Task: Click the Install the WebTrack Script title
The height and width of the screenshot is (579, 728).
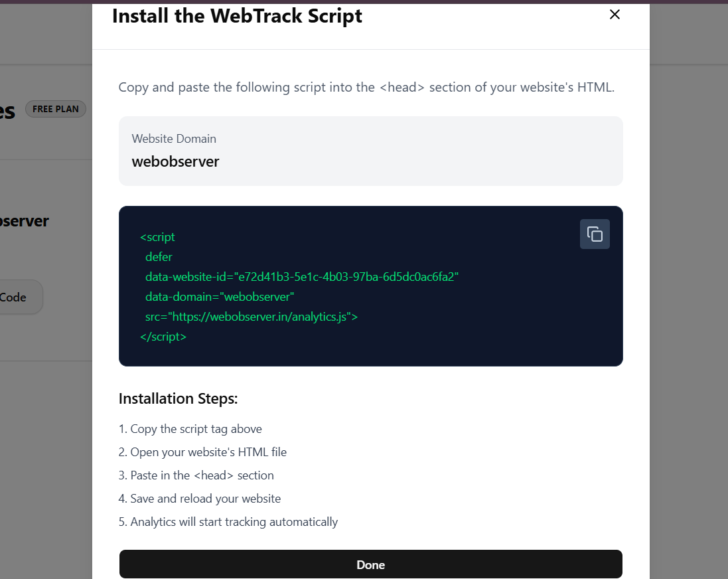Action: tap(237, 15)
